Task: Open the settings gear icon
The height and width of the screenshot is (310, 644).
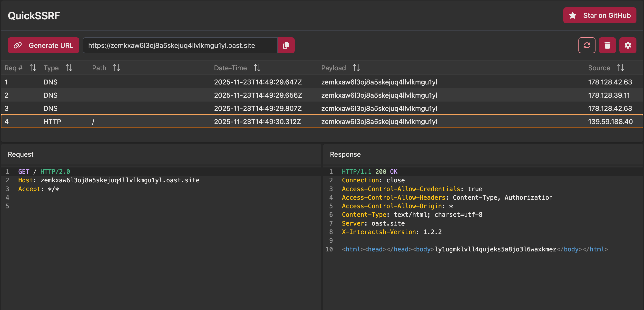Action: 627,45
